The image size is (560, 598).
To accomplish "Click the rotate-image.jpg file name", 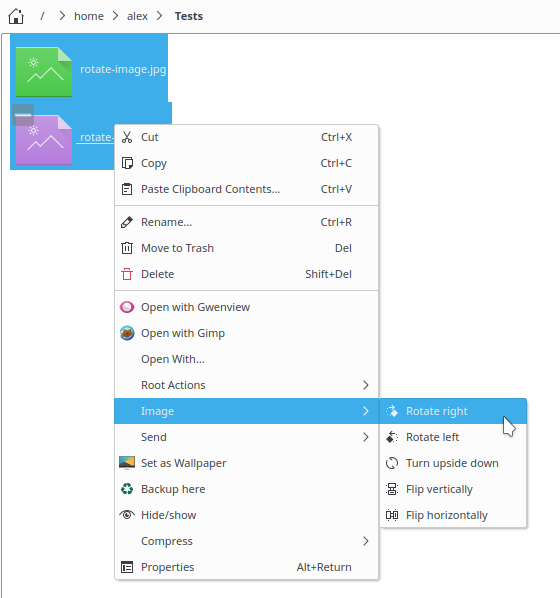I will tap(123, 69).
